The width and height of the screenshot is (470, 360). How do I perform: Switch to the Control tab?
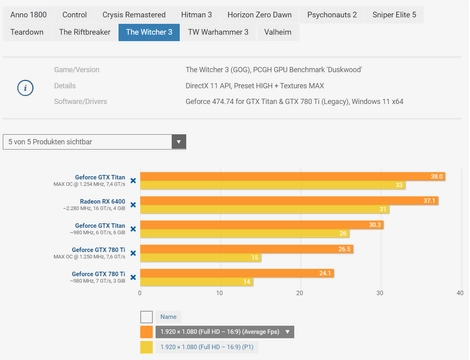[75, 15]
